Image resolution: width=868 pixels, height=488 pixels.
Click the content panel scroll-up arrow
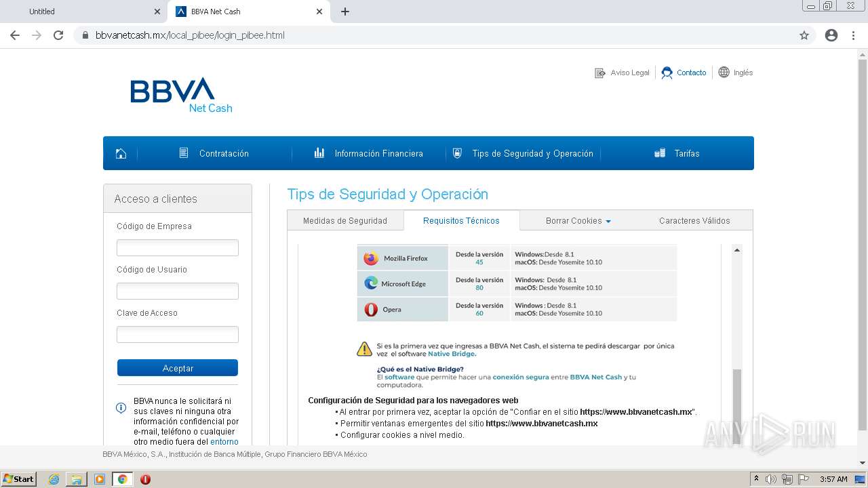tap(737, 250)
